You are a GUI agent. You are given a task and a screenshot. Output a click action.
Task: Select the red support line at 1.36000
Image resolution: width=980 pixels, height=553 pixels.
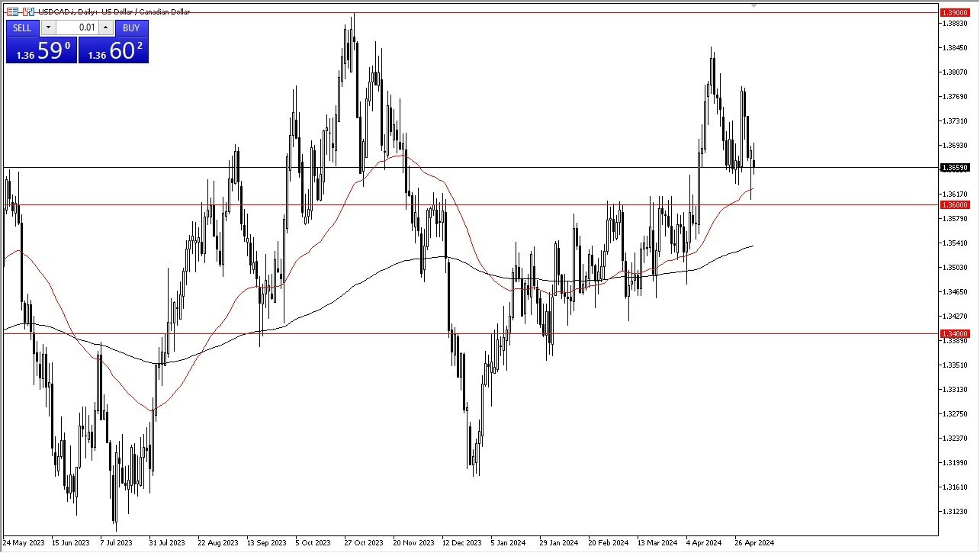coord(496,204)
